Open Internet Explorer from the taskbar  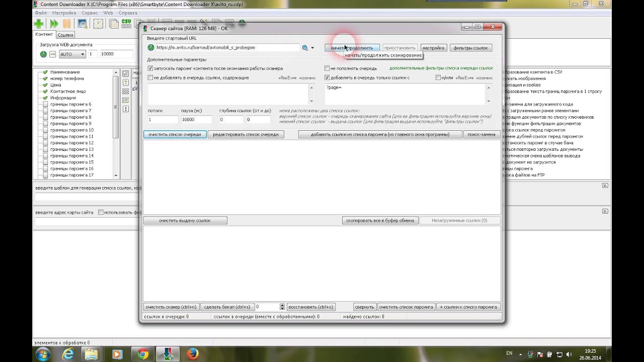coord(68,354)
